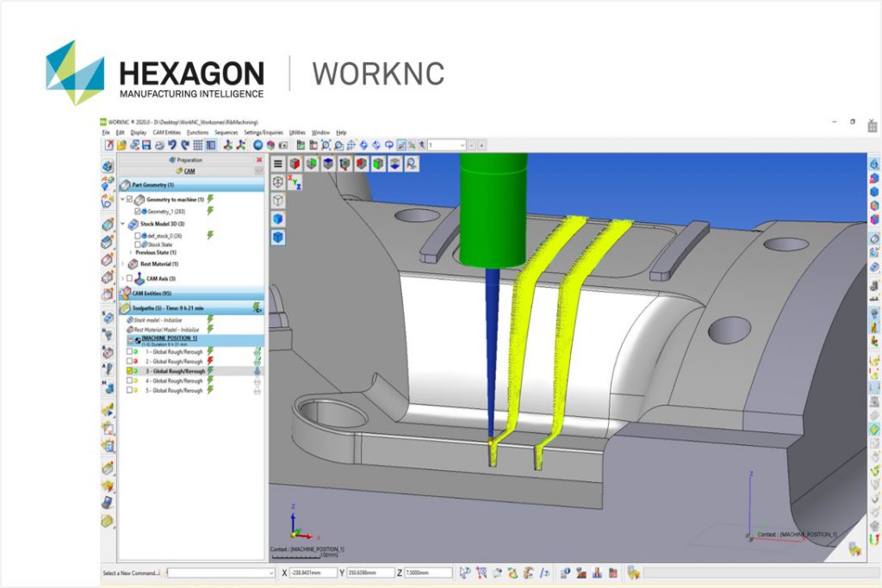Screen dimensions: 882x588
Task: Click the print icon in main toolbar
Action: pos(159,145)
